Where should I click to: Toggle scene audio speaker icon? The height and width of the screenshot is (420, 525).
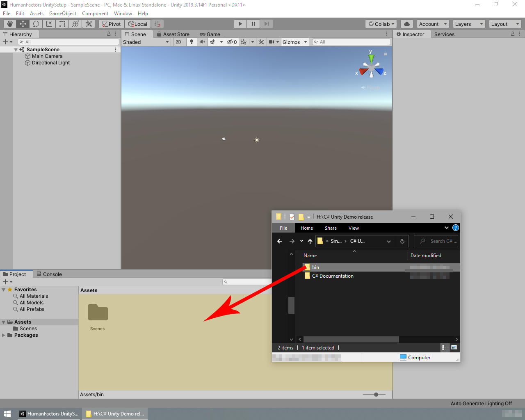click(x=202, y=42)
